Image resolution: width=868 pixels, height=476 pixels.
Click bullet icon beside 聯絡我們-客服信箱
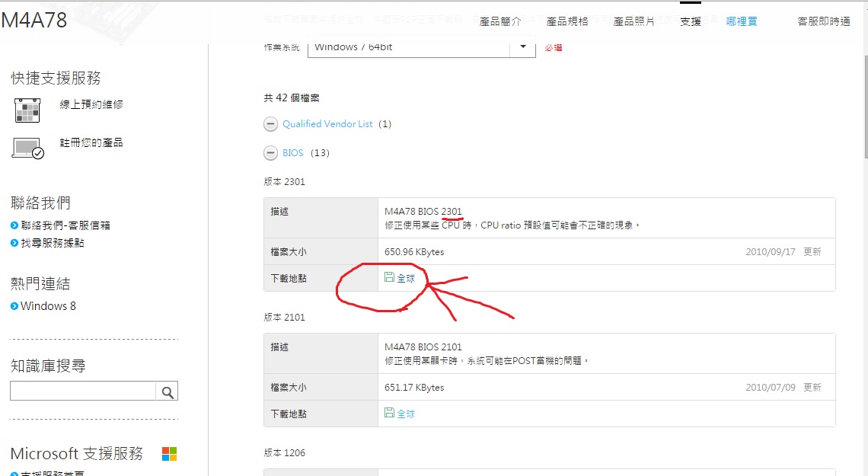point(14,225)
